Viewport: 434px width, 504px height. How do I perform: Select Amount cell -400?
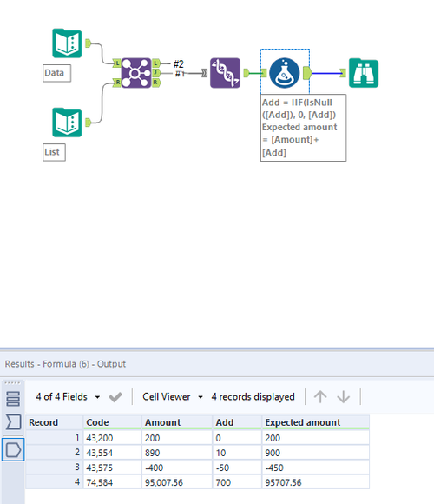(177, 468)
